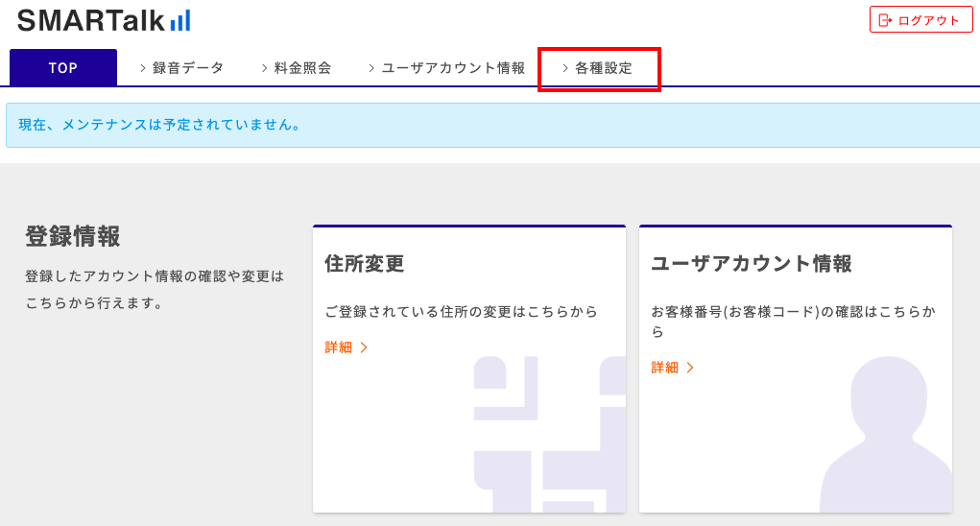Click the 登録情報 heading
This screenshot has width=980, height=526.
point(73,237)
